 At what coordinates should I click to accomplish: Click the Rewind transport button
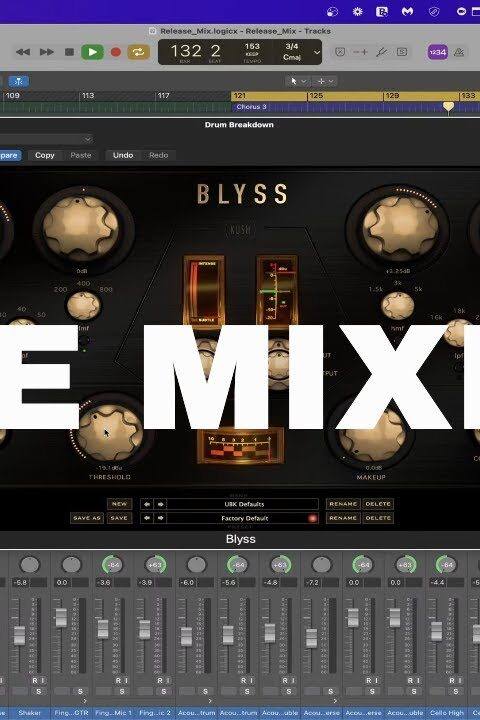(x=23, y=52)
